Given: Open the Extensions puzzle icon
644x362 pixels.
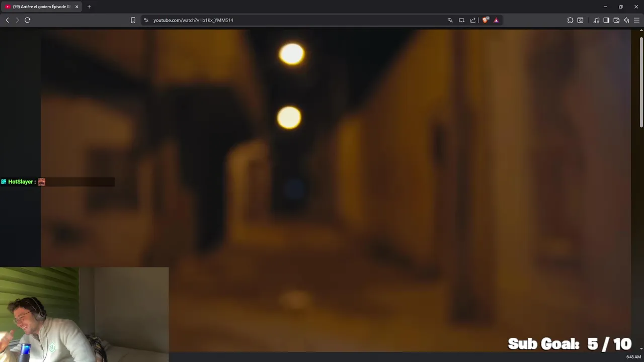Looking at the screenshot, I should (x=570, y=20).
